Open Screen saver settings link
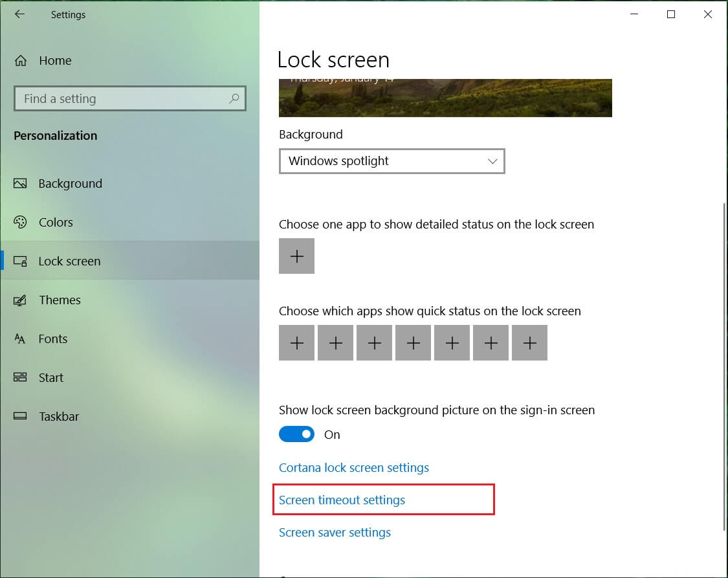The image size is (728, 578). [335, 532]
